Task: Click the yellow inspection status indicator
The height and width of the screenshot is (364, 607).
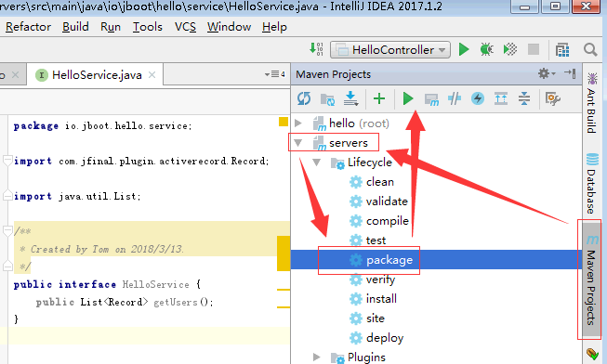Action: (x=284, y=122)
